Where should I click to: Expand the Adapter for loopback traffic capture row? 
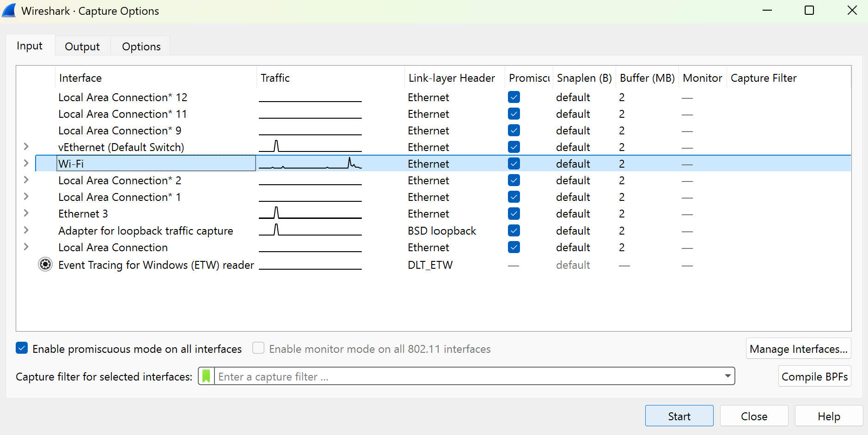click(26, 230)
